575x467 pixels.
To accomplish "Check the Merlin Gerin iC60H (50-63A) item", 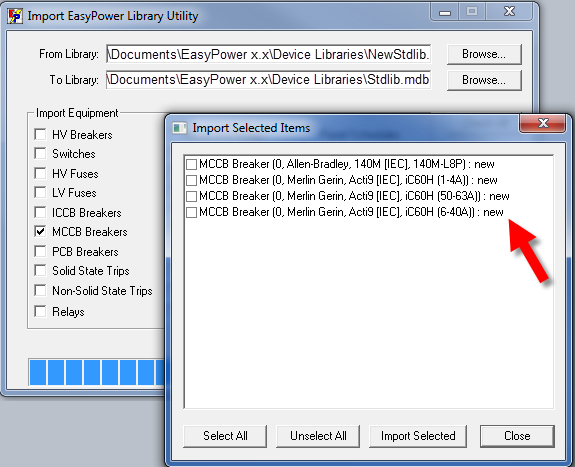I will [x=191, y=197].
